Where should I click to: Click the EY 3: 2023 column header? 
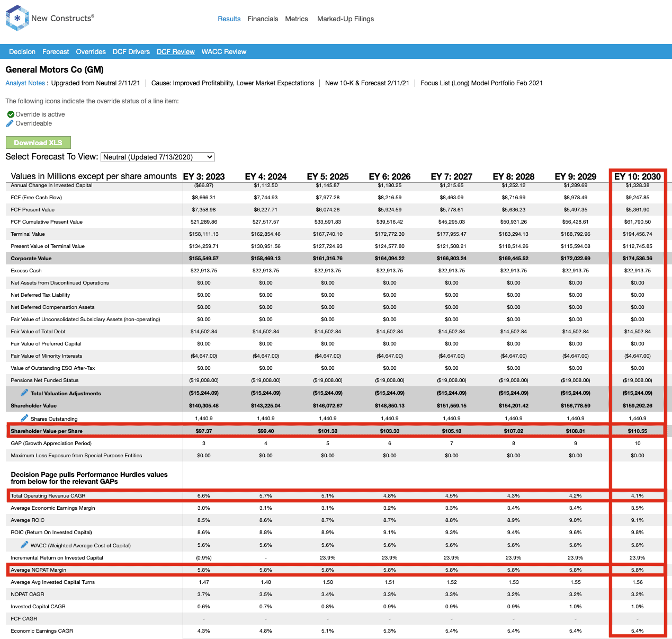[x=204, y=176]
